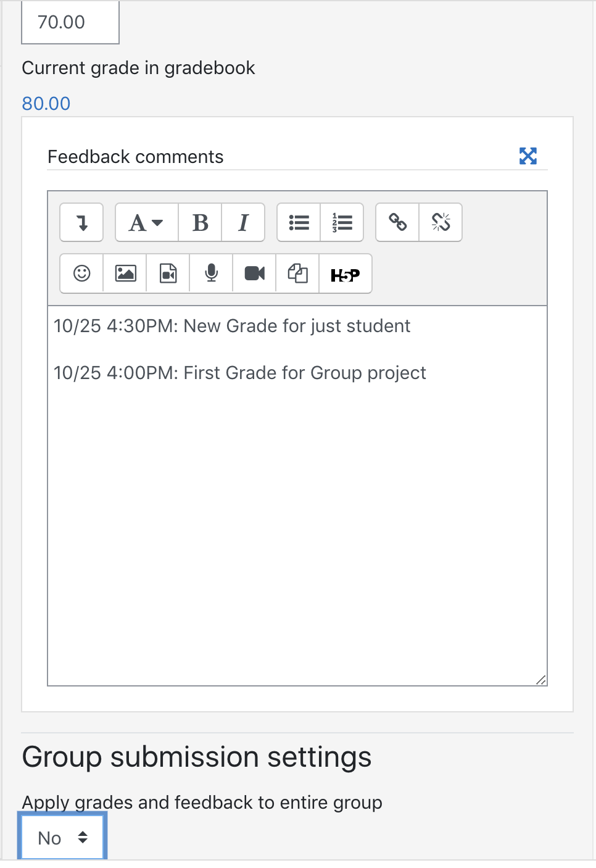Open the paragraph styles A dropdown

click(147, 222)
